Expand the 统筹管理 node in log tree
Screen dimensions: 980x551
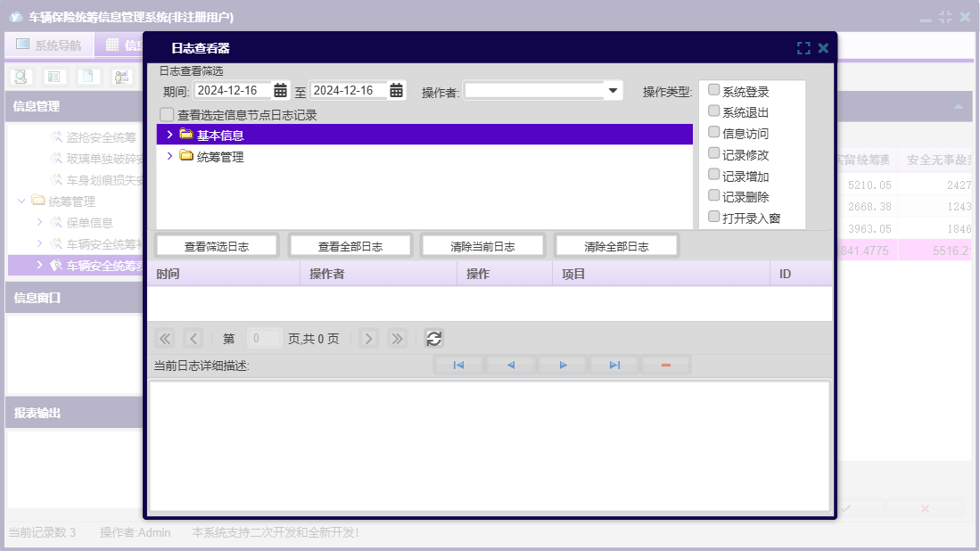point(169,156)
